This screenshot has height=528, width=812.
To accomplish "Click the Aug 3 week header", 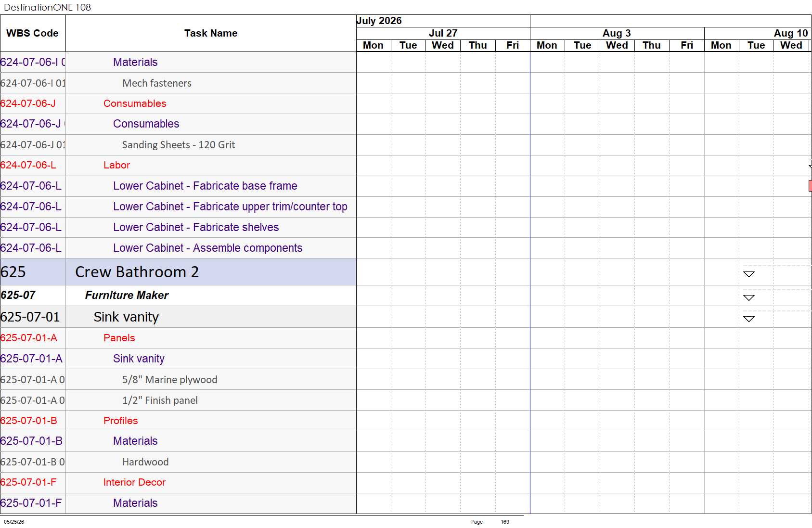I will [x=617, y=33].
